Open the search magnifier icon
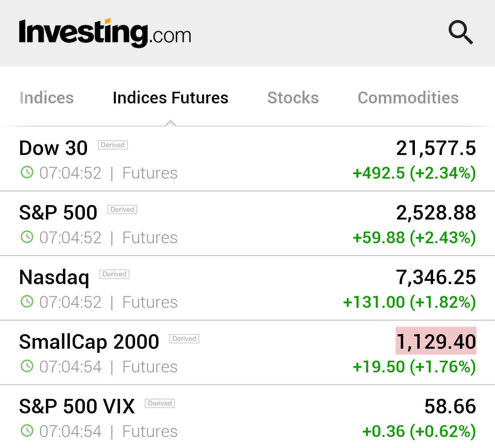The height and width of the screenshot is (448, 495). 461,33
